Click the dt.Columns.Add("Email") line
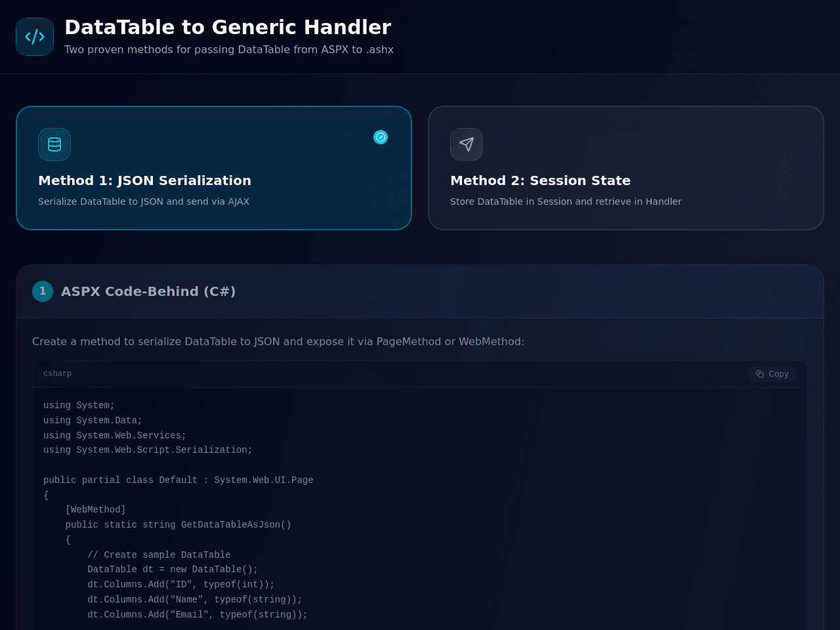The height and width of the screenshot is (630, 840). coord(198,615)
